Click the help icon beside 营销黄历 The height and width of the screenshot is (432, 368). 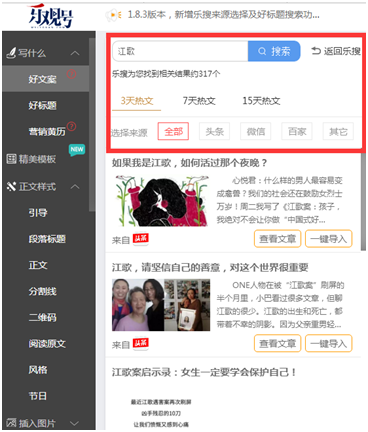click(x=72, y=126)
